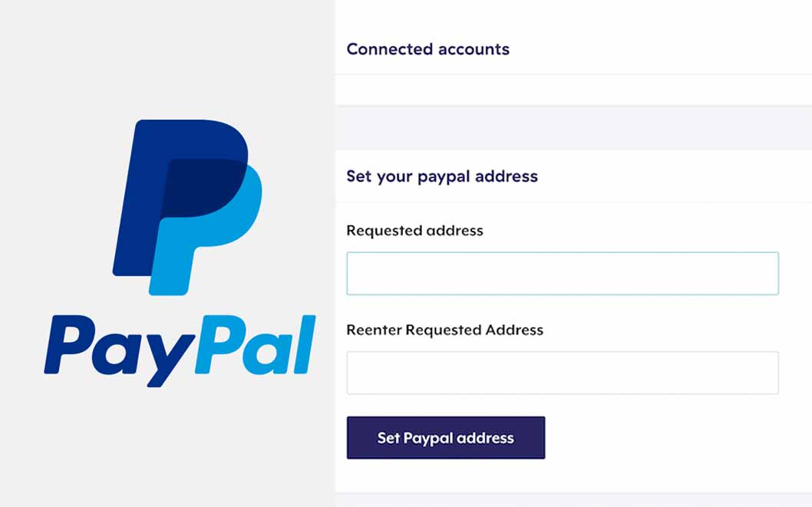Focus the Requested address input field

click(x=563, y=274)
